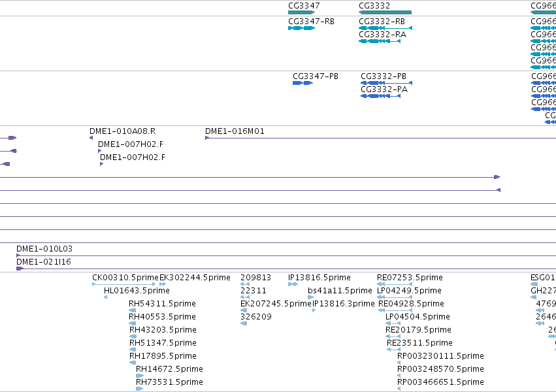Screen dimensions: 556x392
Task: Click the IP13816.3prime label
Action: [343, 304]
